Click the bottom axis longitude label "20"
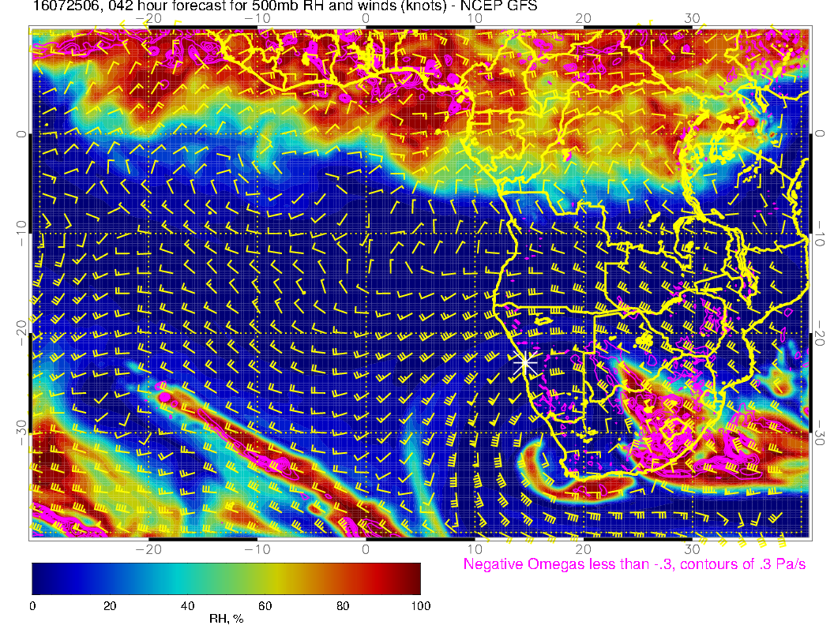This screenshot has height=644, width=834. 584,549
